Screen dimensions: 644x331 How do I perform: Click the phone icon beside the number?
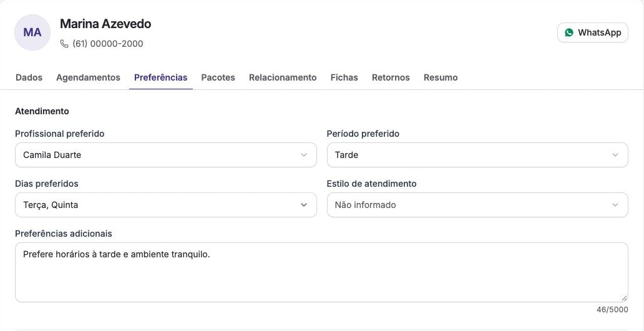[x=64, y=44]
